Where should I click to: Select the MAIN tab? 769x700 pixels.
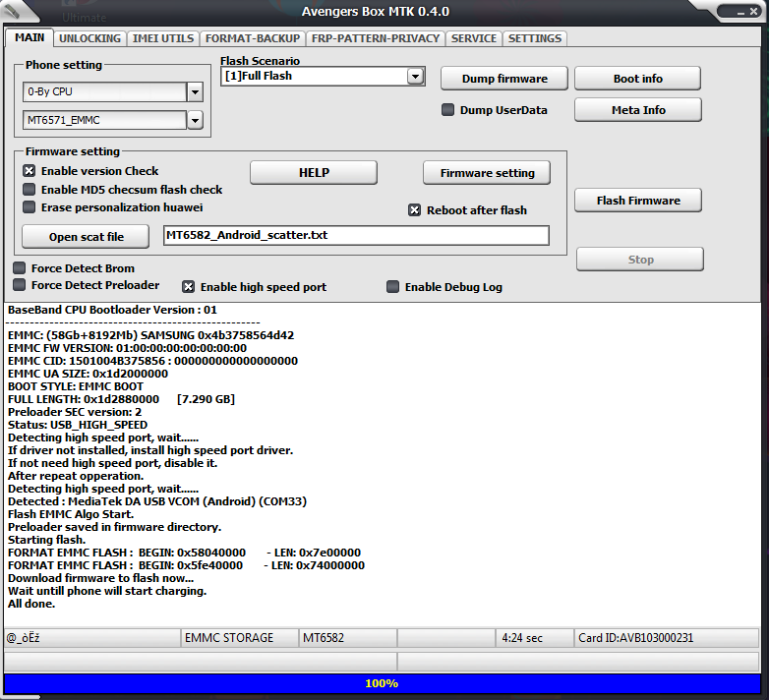click(30, 37)
